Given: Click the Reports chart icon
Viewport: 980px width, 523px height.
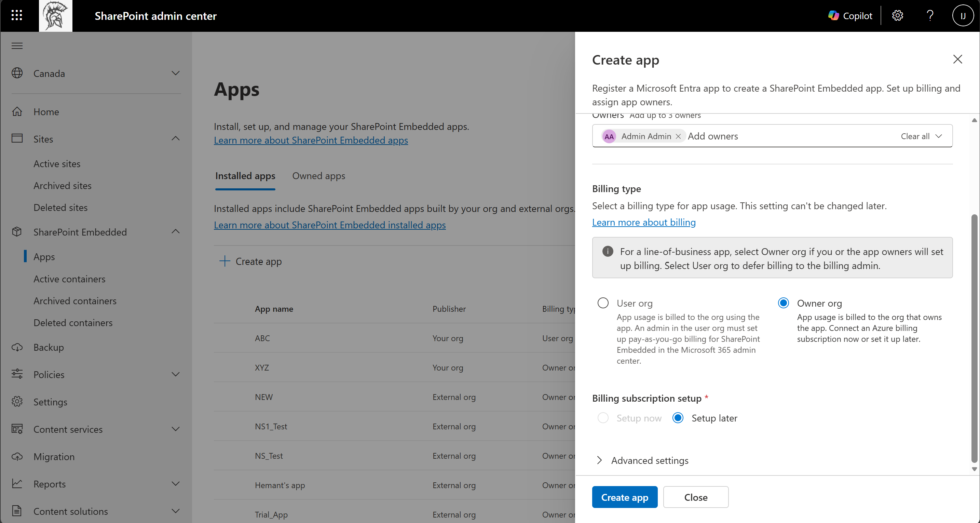Looking at the screenshot, I should [17, 484].
